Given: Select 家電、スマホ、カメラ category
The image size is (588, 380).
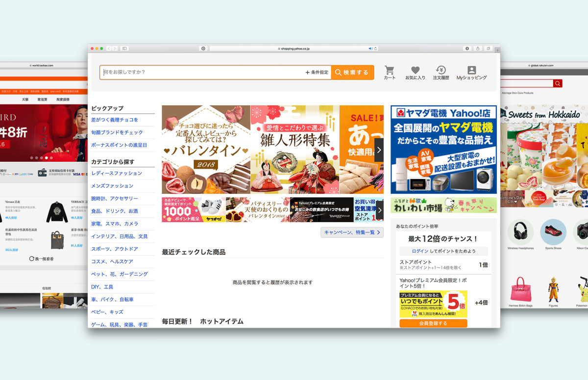Looking at the screenshot, I should [115, 224].
